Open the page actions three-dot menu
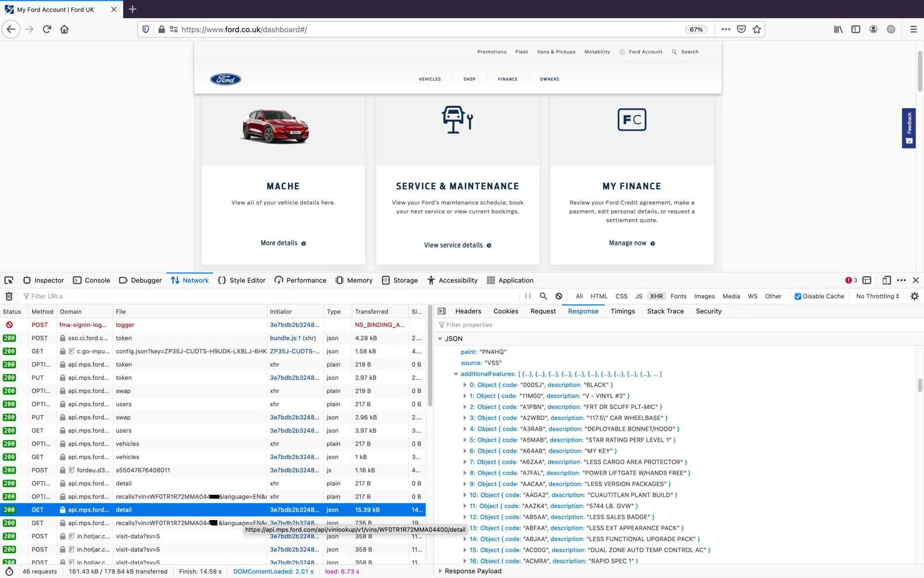Viewport: 924px width, 578px height. [726, 29]
